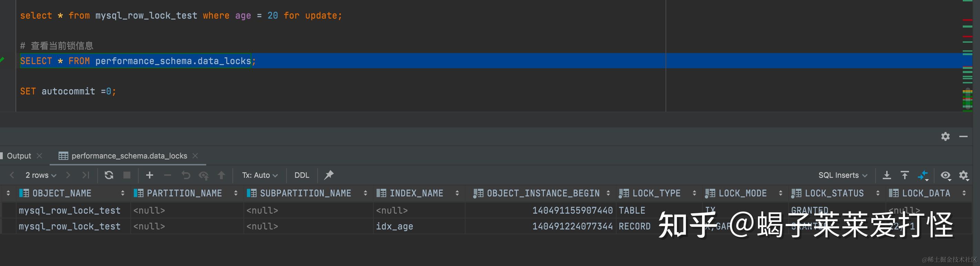Toggle the eye view-options icon
This screenshot has height=266, width=980.
pyautogui.click(x=946, y=175)
